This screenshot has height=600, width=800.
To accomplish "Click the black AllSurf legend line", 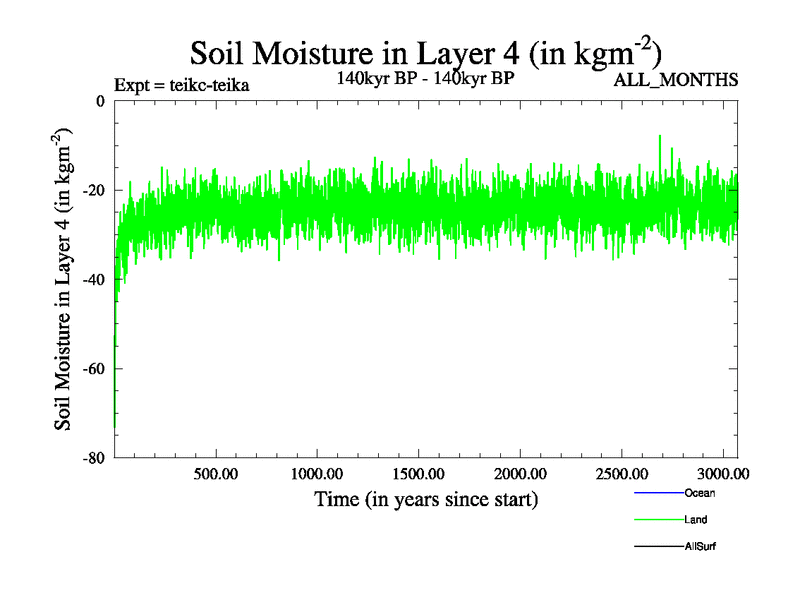I will click(658, 547).
